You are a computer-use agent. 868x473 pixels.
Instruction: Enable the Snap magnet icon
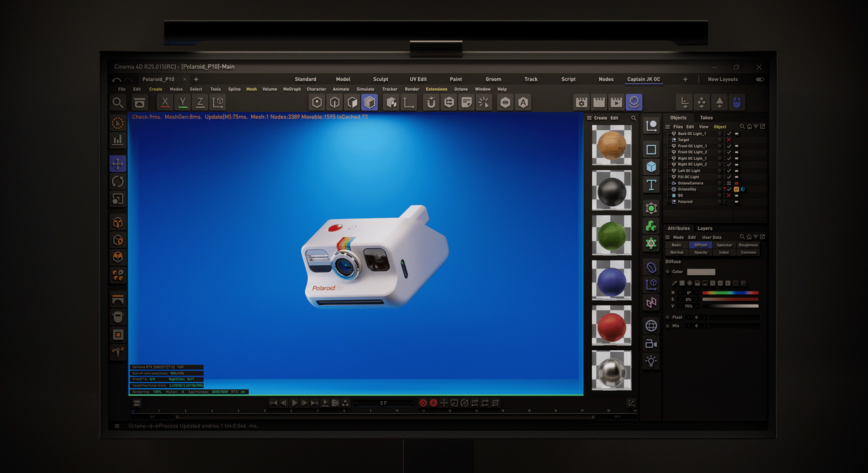tap(431, 102)
